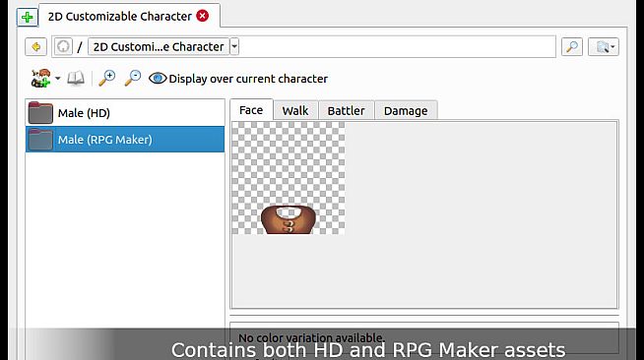
Task: Expand the add character dropdown arrow
Action: (58, 79)
